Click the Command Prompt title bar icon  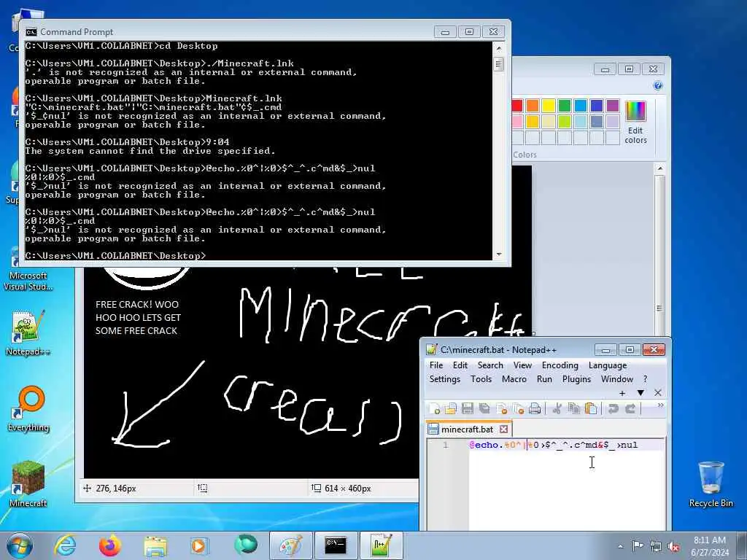pos(31,32)
